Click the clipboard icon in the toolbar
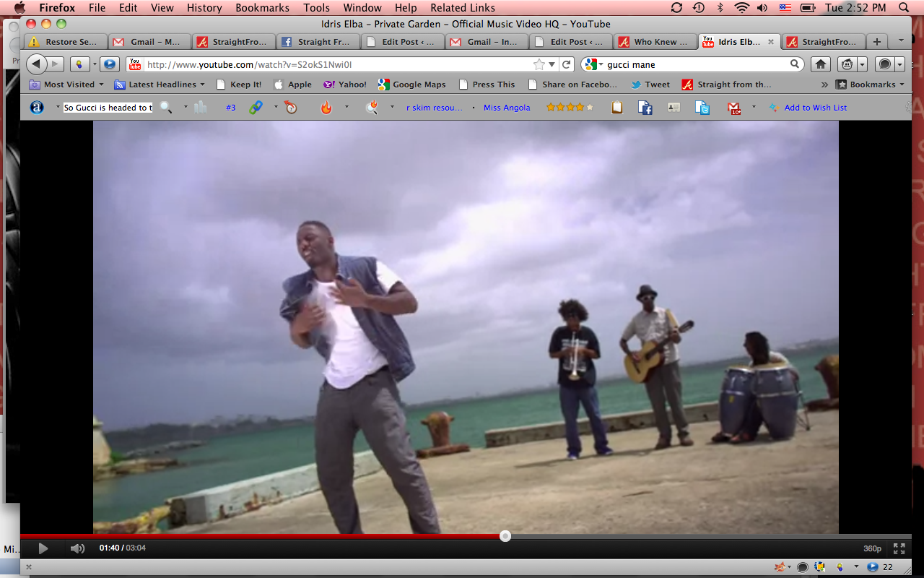Viewport: 924px width, 578px height. (616, 108)
